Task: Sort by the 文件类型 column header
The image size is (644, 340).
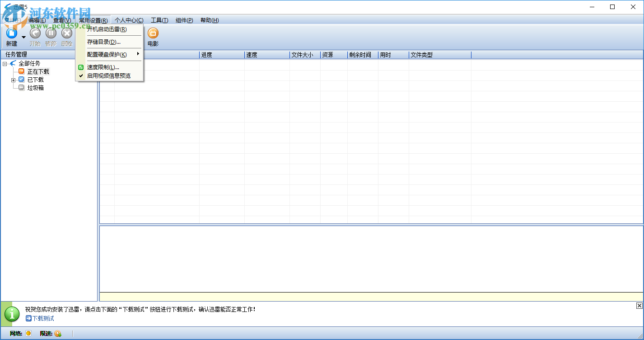Action: tap(440, 55)
